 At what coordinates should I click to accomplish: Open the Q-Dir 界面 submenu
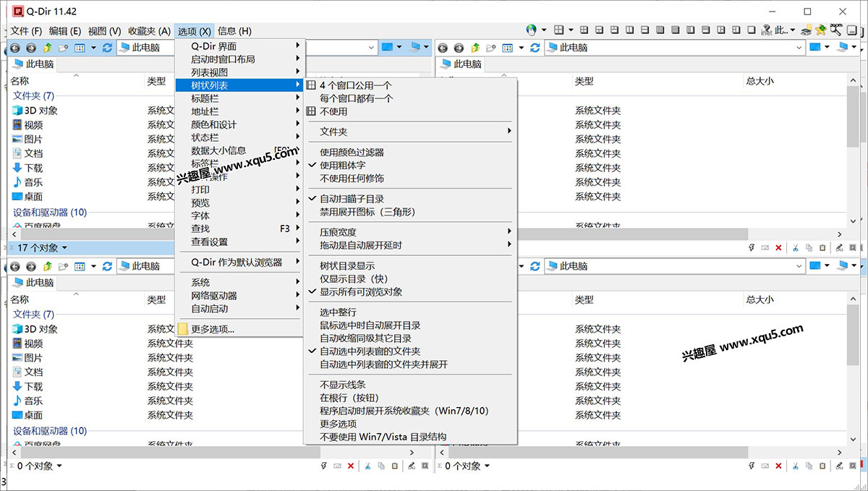click(241, 46)
